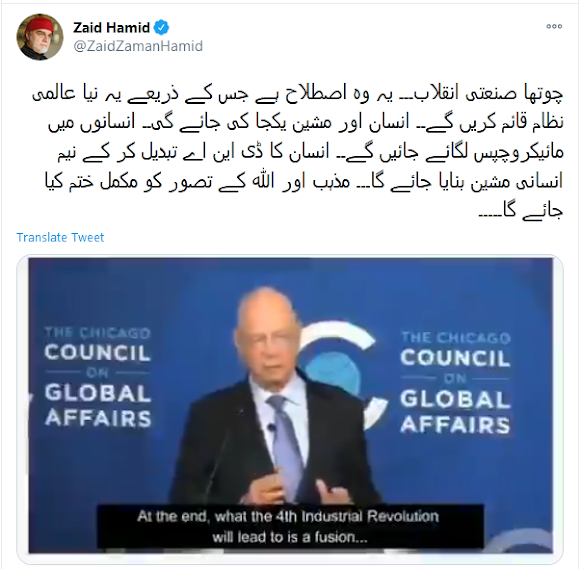581x569 pixels.
Task: Open the tweet's three-dot more menu
Action: [x=554, y=26]
